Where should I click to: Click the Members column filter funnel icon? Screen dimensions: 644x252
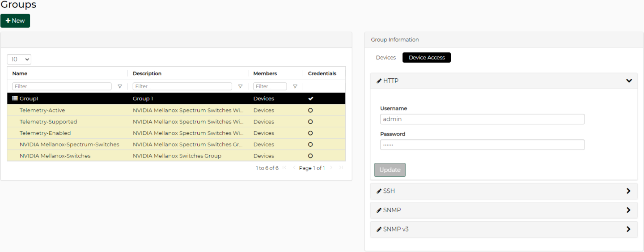[295, 86]
